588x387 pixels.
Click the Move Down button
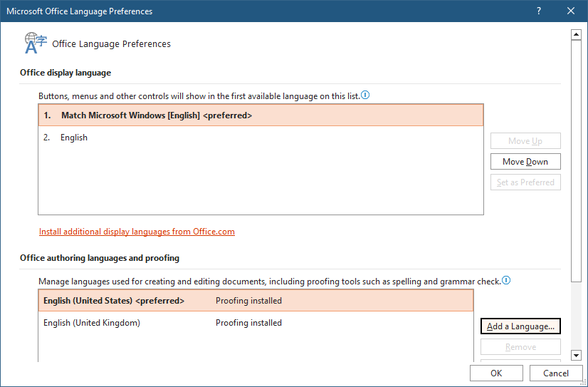click(x=525, y=161)
